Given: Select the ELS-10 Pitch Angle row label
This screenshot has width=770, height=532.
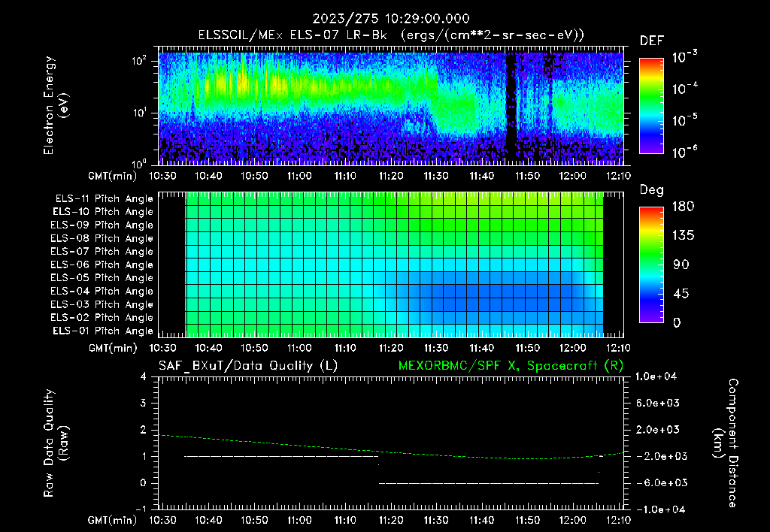Looking at the screenshot, I should [x=103, y=212].
